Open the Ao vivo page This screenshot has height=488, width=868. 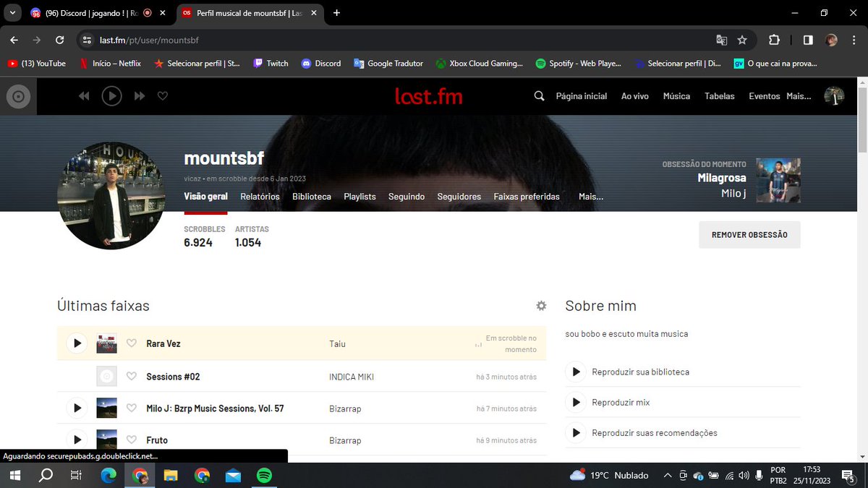(635, 96)
